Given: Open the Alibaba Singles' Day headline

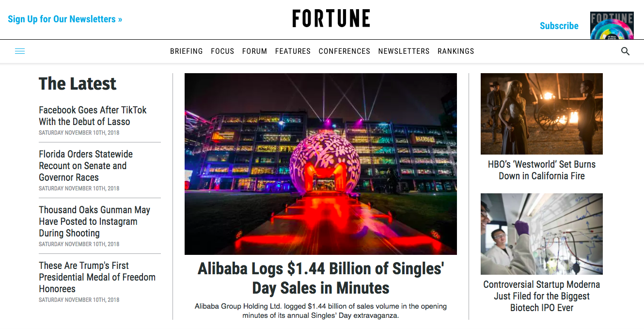Looking at the screenshot, I should (x=320, y=278).
